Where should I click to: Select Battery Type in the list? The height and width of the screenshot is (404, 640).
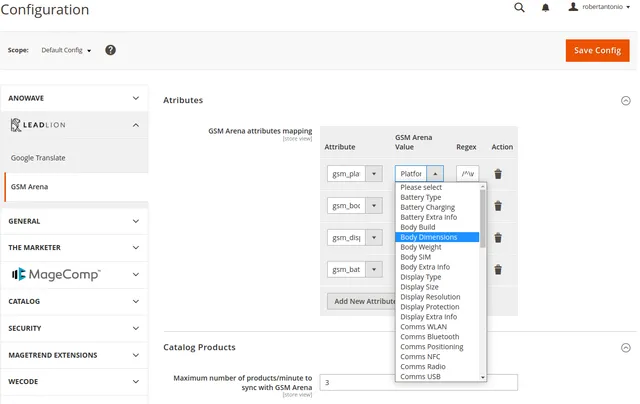click(437, 198)
